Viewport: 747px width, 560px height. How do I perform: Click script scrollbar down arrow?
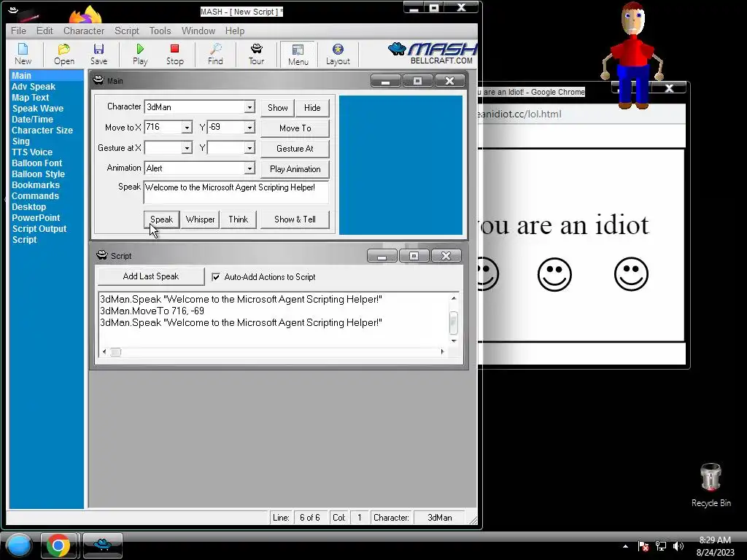(454, 341)
